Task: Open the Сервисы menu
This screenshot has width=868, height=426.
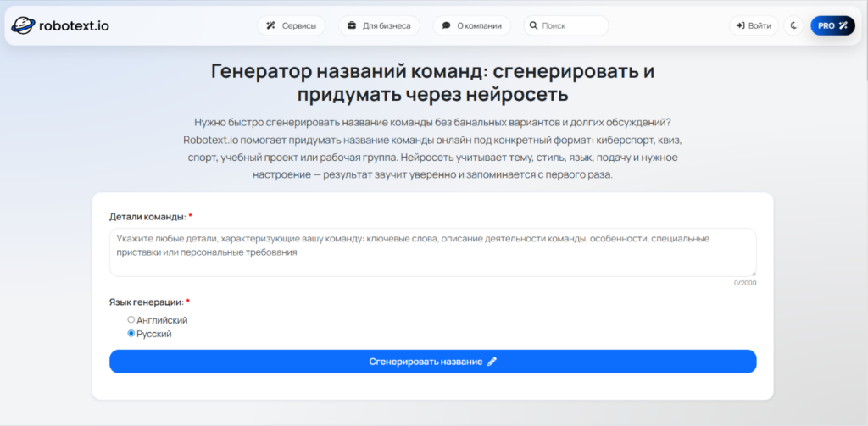Action: [x=292, y=25]
